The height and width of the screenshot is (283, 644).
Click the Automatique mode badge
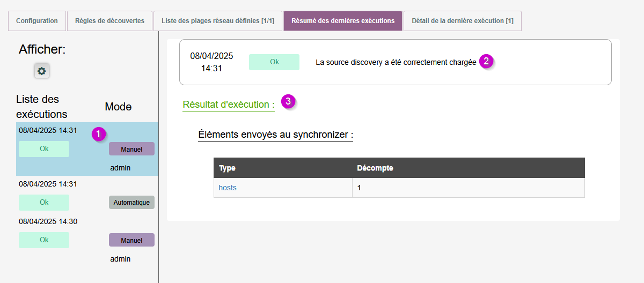tap(131, 202)
